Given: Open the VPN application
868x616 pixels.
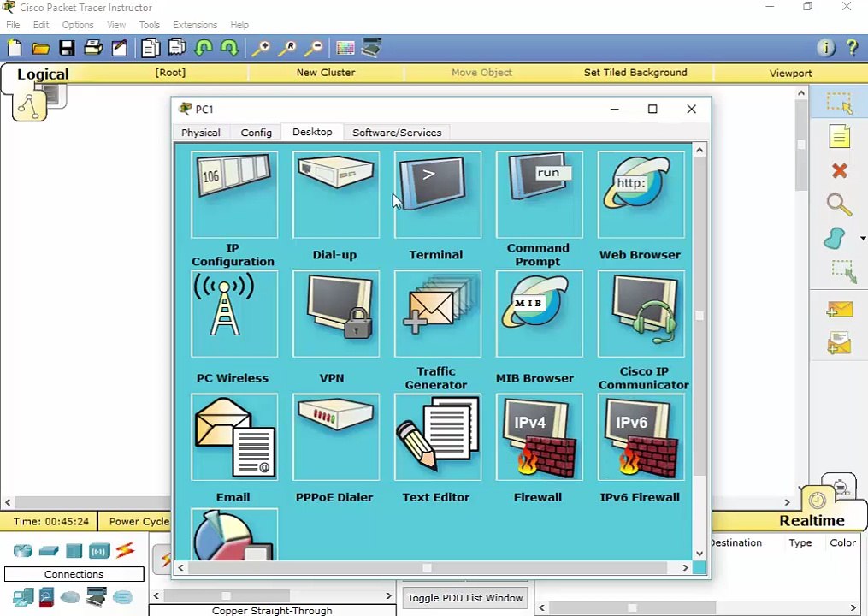Looking at the screenshot, I should pos(336,313).
